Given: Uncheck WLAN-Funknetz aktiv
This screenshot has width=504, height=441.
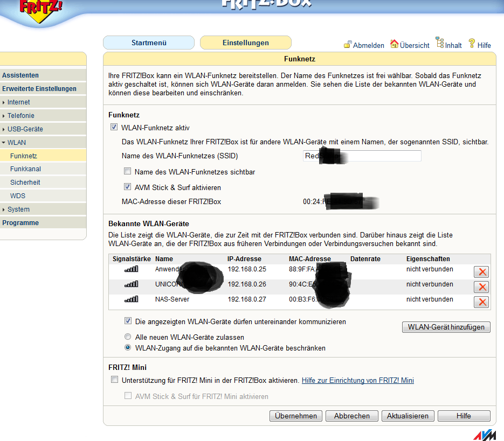Looking at the screenshot, I should tap(114, 127).
